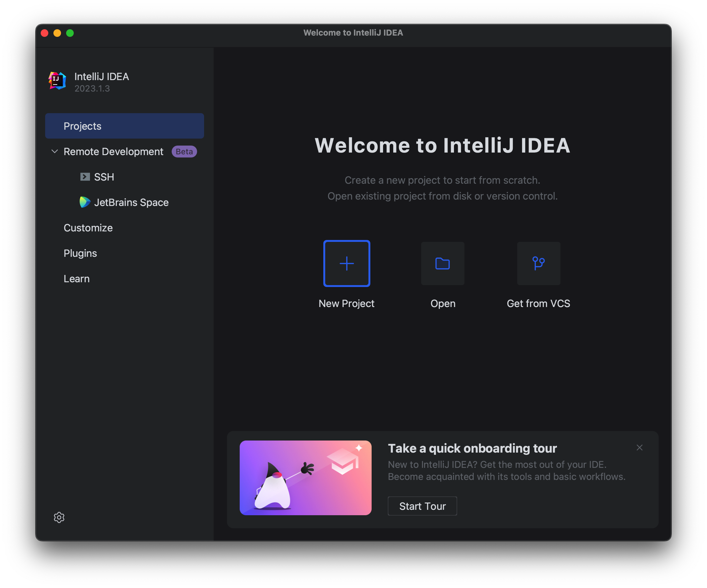707x588 pixels.
Task: Open the Plugins section
Action: pos(80,253)
